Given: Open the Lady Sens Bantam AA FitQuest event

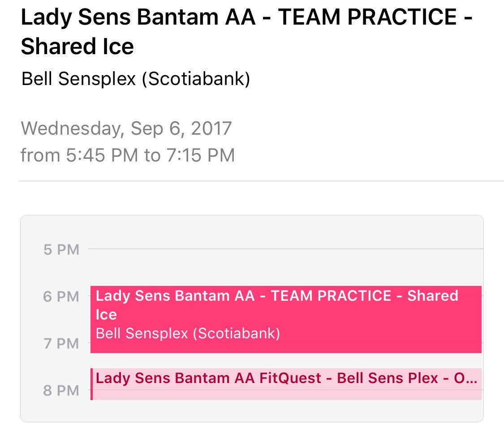Looking at the screenshot, I should pyautogui.click(x=286, y=384).
